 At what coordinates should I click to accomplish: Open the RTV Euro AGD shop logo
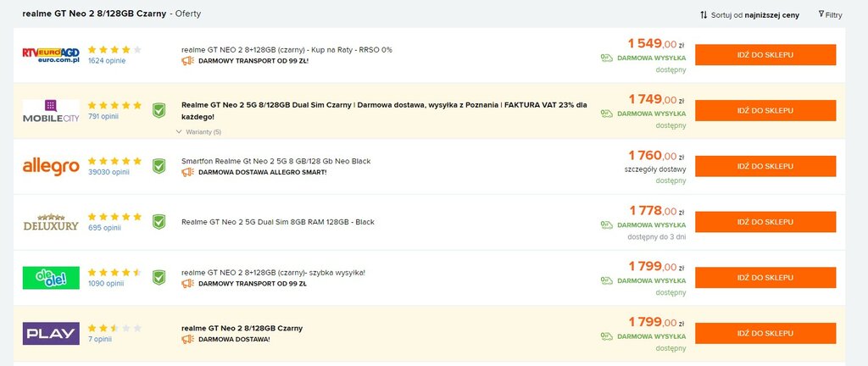coord(51,55)
